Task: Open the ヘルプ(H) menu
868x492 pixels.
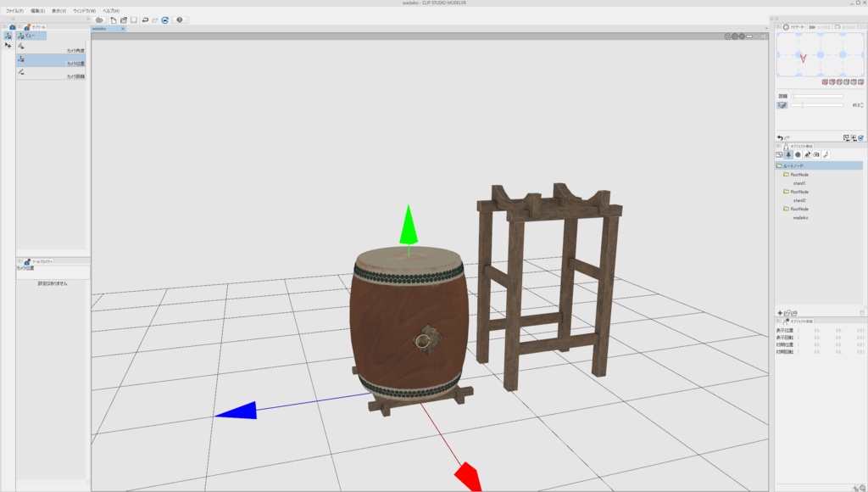Action: (x=111, y=10)
